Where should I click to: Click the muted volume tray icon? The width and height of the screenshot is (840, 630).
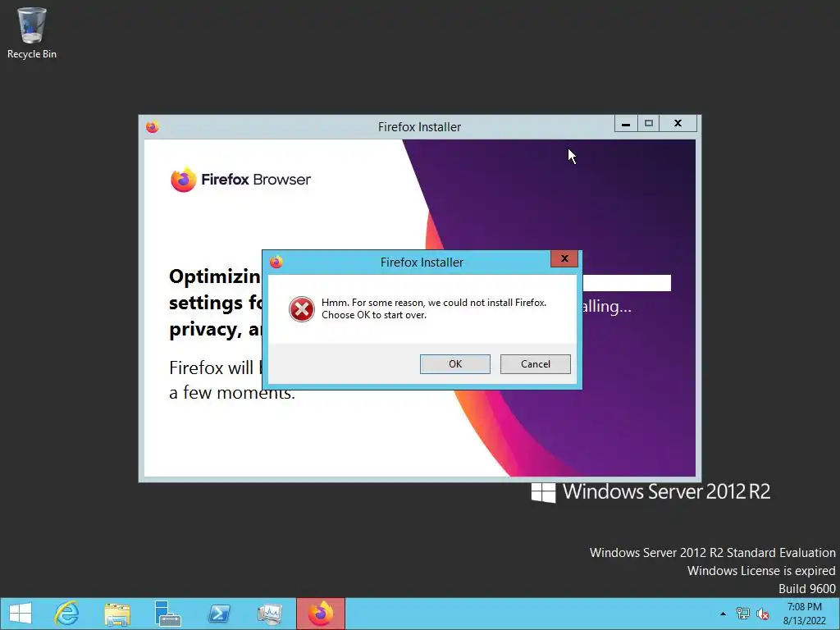click(x=763, y=614)
